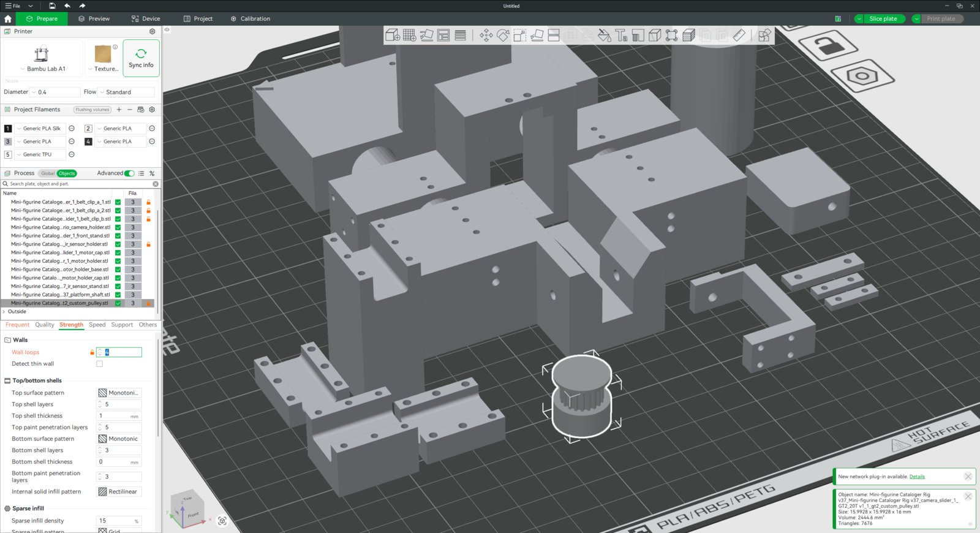Uncheck printable box for belt_clip_a_1.stl
This screenshot has height=533, width=980.
coord(118,202)
